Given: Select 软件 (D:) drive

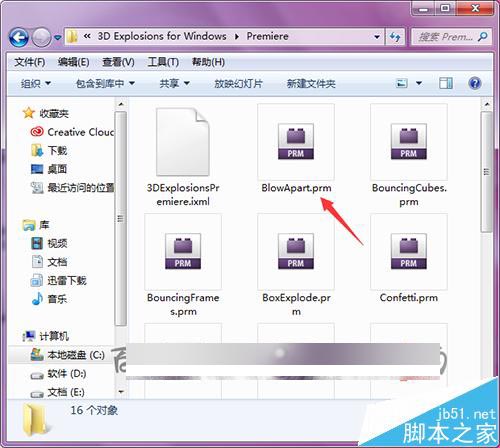Looking at the screenshot, I should [67, 374].
